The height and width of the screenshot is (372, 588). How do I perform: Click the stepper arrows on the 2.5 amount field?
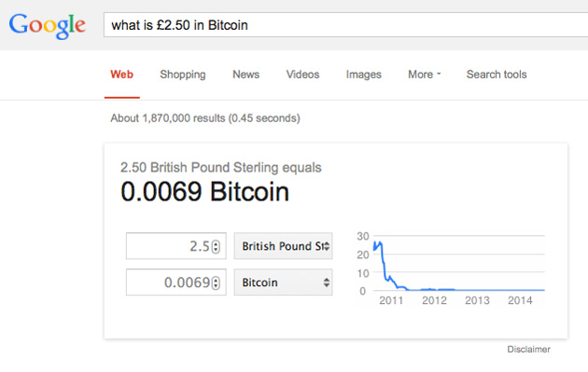[216, 246]
